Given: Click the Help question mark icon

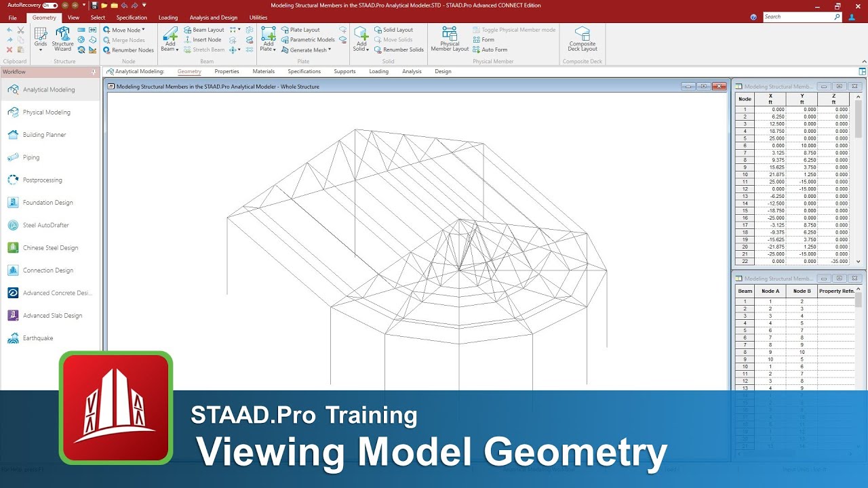Looking at the screenshot, I should pos(754,17).
